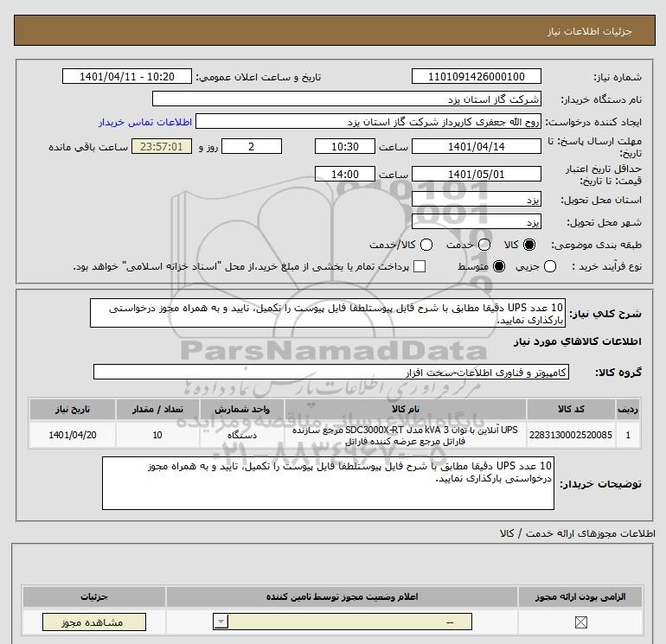
Task: Select the خدمت radio button
Action: pyautogui.click(x=484, y=245)
